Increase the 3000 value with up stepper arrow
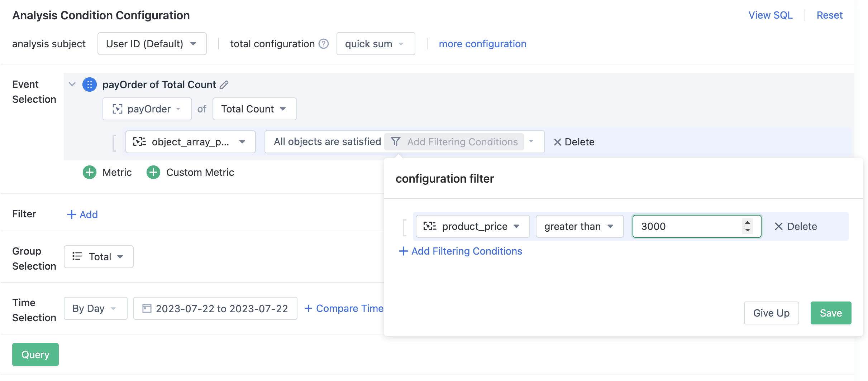 coord(748,223)
